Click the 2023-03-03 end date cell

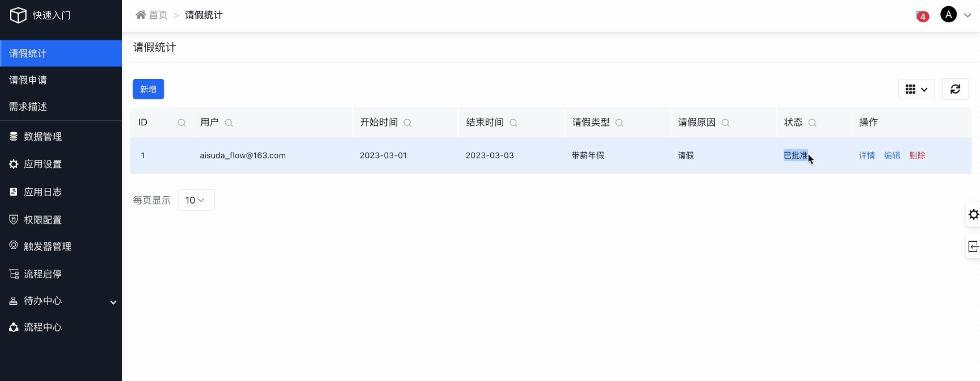tap(490, 155)
